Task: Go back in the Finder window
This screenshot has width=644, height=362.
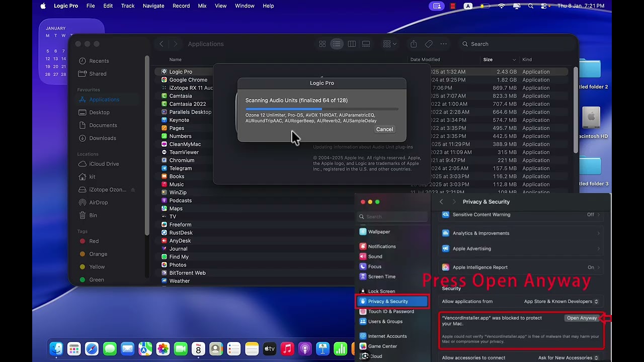Action: (x=161, y=44)
